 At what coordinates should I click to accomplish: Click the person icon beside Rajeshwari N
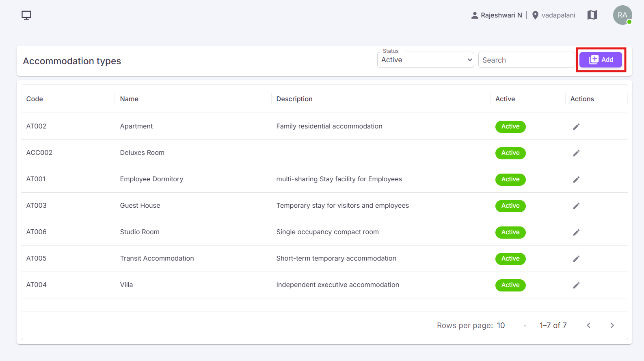click(x=475, y=15)
